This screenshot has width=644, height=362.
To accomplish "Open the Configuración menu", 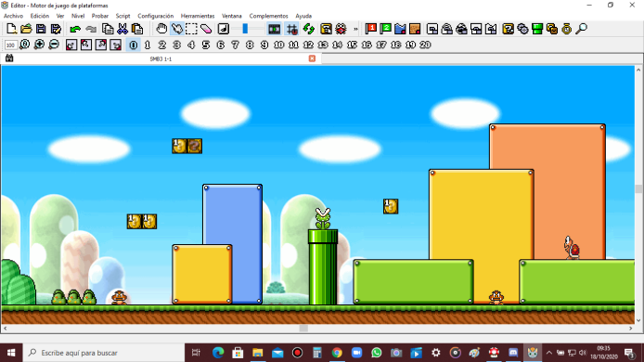I will (156, 16).
